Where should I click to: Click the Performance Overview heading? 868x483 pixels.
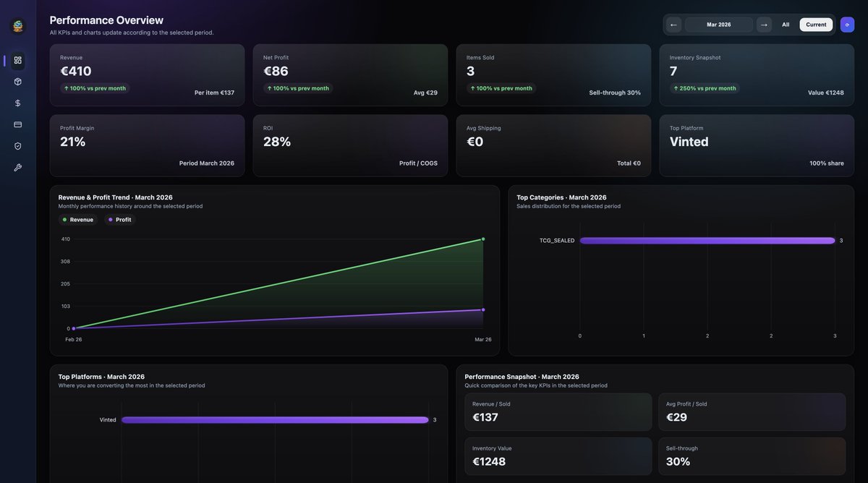point(106,20)
